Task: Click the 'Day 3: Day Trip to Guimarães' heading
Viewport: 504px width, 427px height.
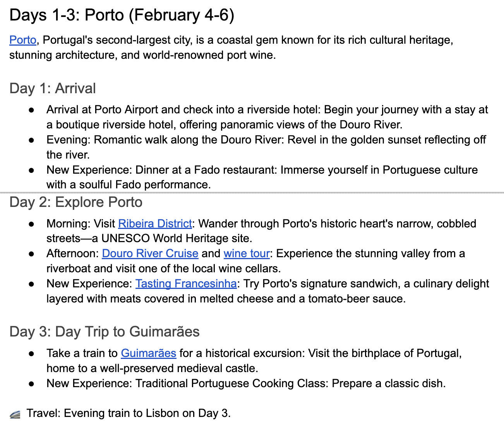Action: (x=105, y=332)
